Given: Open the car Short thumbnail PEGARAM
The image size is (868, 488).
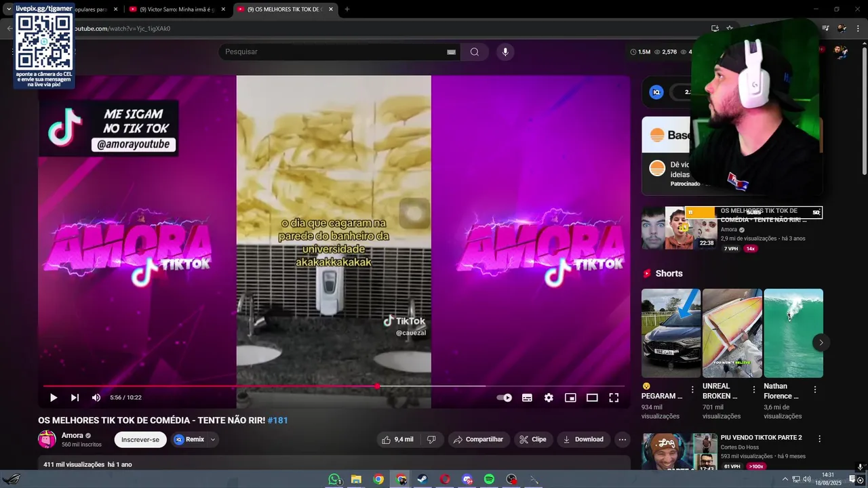Looking at the screenshot, I should (x=671, y=333).
